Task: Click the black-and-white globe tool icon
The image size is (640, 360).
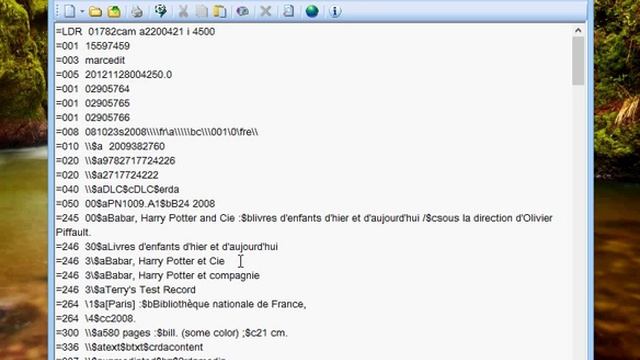Action: coord(160,11)
